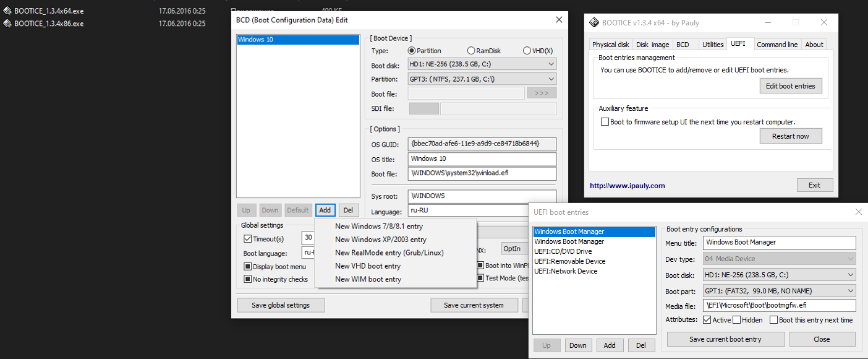
Task: Switch to Command line tab
Action: (777, 45)
